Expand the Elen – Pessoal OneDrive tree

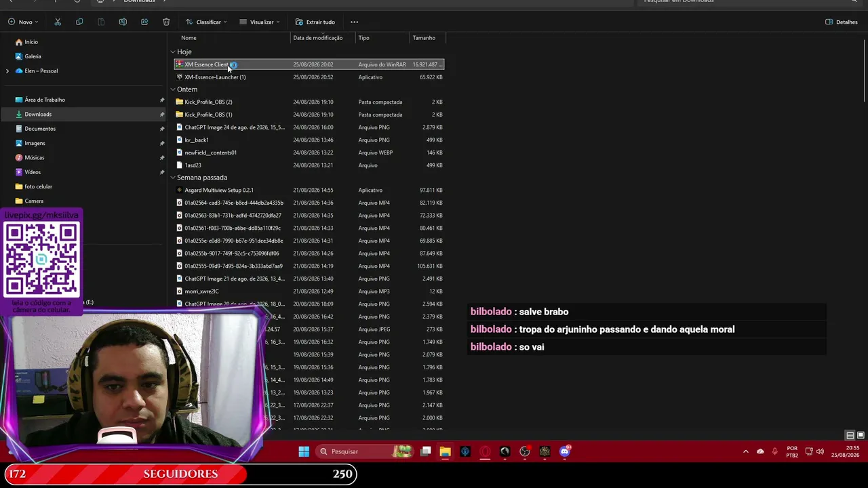(x=7, y=70)
